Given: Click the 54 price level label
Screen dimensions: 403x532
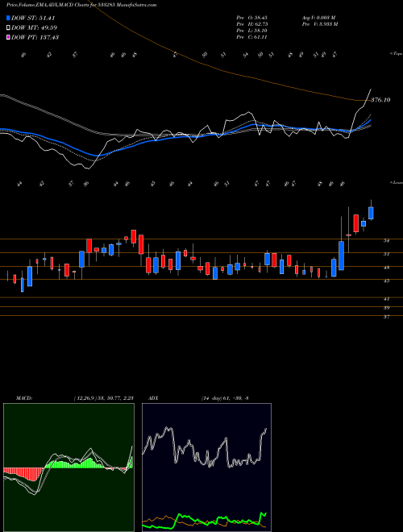Looking at the screenshot, I should (386, 241).
